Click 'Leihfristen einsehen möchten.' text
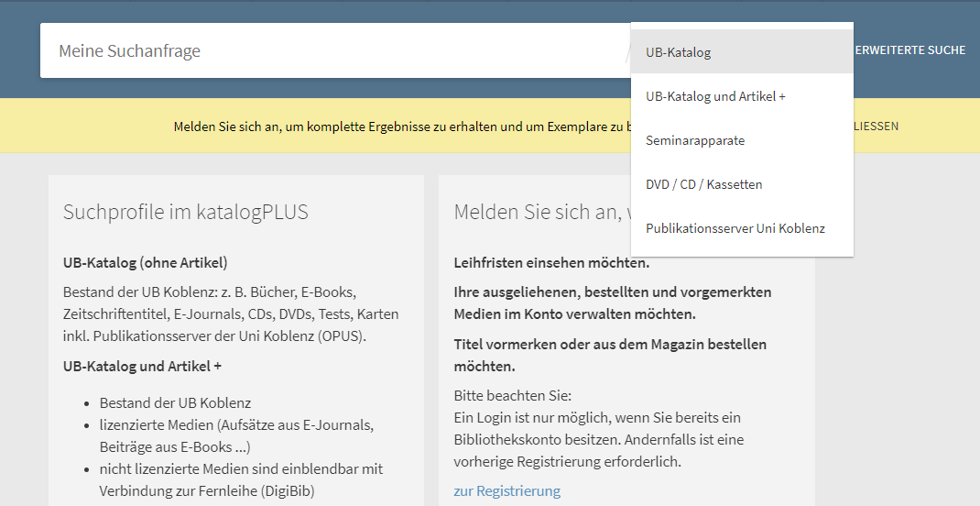Viewport: 980px width, 506px height. pos(552,263)
